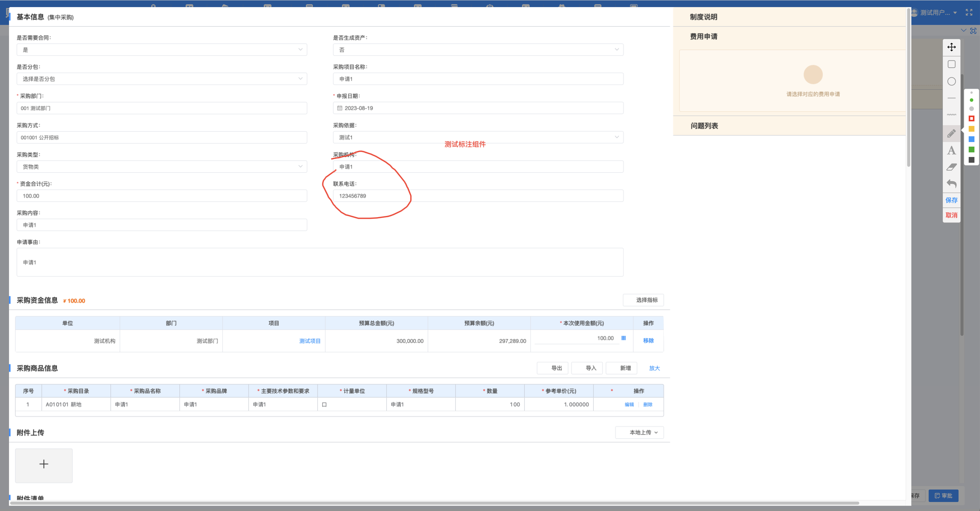
Task: Pick the blue color swatch
Action: click(x=971, y=139)
